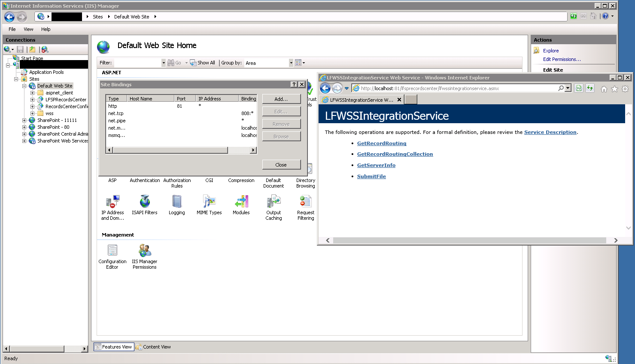Click the IE address bar URL field

pyautogui.click(x=454, y=88)
